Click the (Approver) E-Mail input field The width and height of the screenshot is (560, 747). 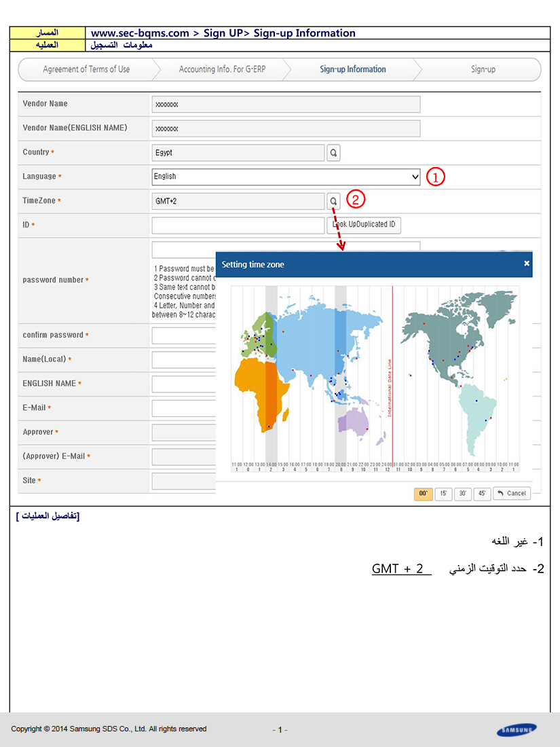point(184,457)
